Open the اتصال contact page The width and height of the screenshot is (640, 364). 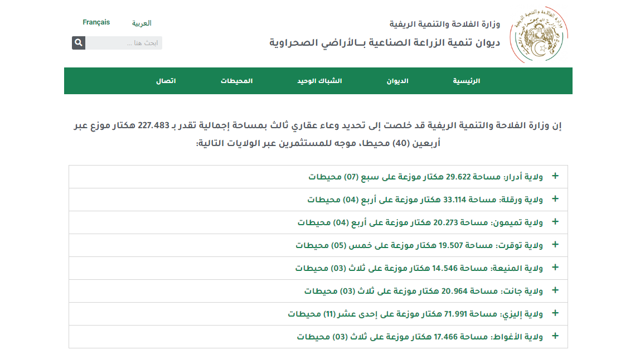click(166, 81)
